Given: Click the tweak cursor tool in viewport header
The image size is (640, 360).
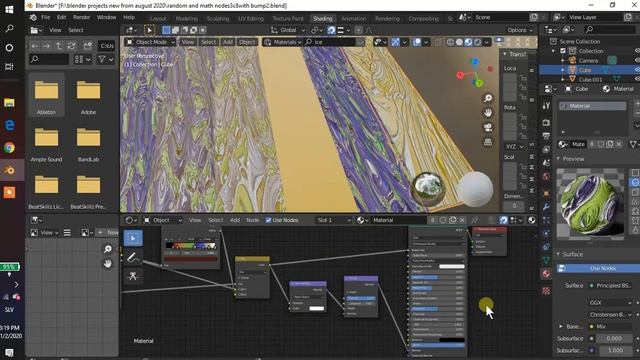Looking at the screenshot, I should pos(149,30).
